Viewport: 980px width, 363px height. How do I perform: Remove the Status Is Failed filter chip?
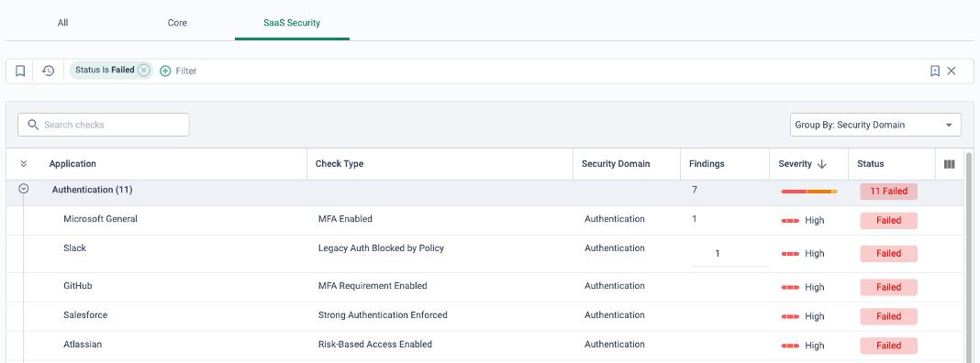point(144,71)
